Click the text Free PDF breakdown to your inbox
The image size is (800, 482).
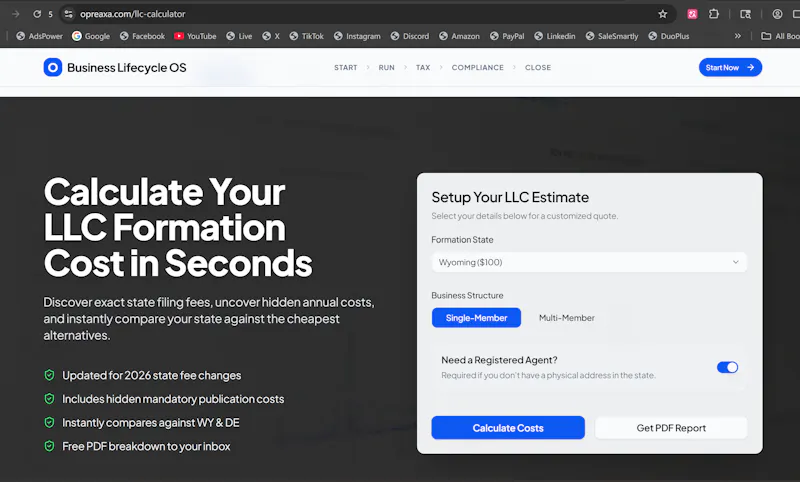tap(146, 446)
